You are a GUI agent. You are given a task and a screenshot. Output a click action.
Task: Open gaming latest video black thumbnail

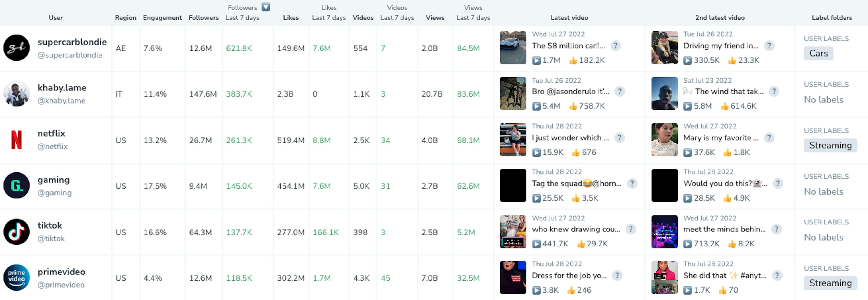click(513, 185)
